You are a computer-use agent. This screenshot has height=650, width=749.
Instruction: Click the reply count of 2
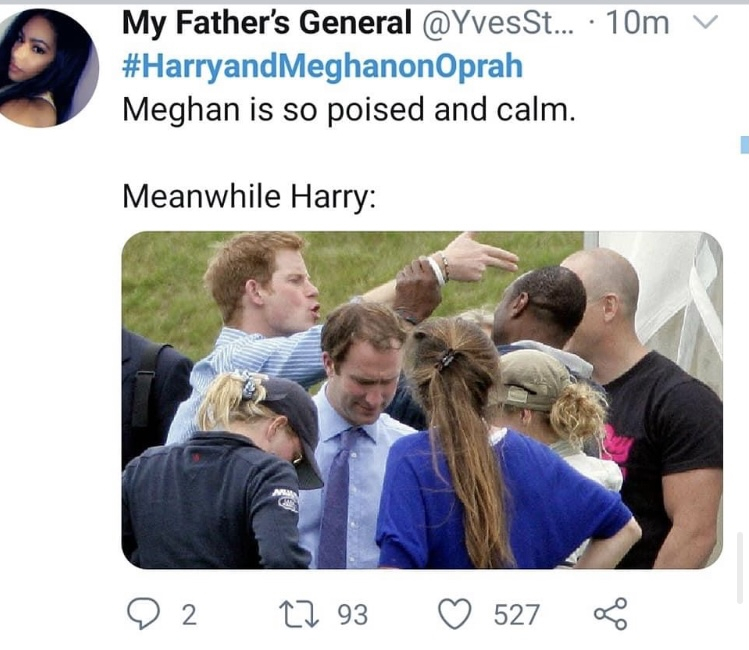tap(188, 615)
